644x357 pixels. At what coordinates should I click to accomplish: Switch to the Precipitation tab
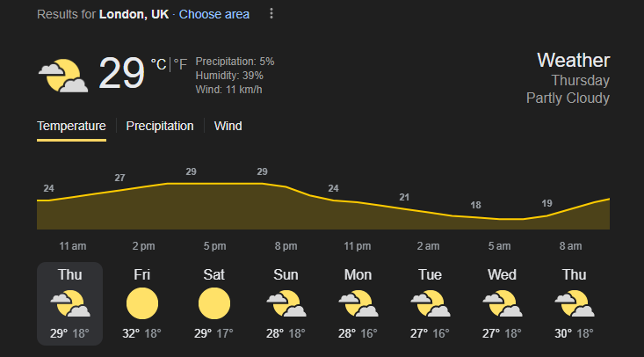tap(160, 126)
